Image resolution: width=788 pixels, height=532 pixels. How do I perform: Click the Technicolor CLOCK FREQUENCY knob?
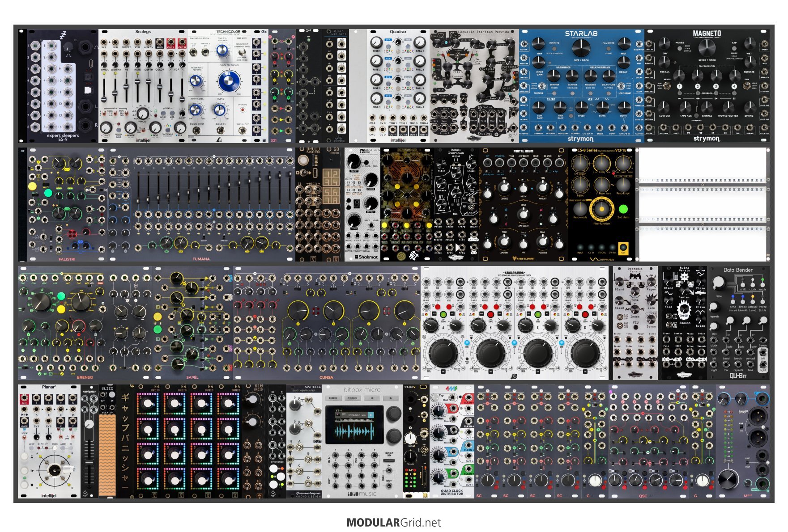(x=229, y=80)
